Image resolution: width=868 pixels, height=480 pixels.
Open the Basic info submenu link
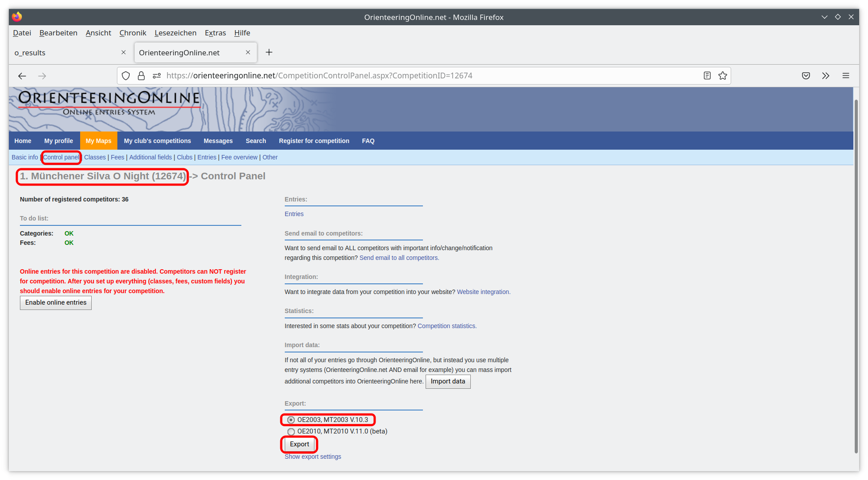[x=25, y=157]
